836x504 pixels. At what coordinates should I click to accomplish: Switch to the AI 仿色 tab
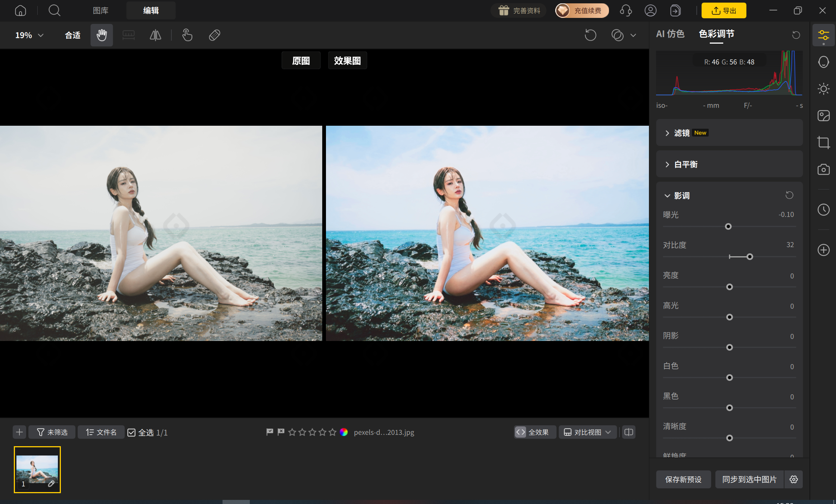pos(670,34)
